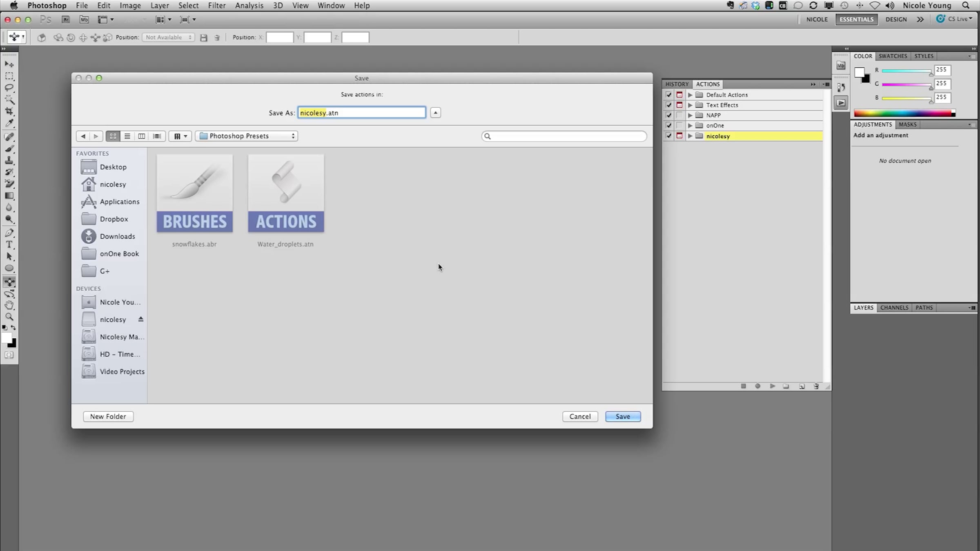Expand the onOne action set
The width and height of the screenshot is (980, 551).
pyautogui.click(x=690, y=125)
